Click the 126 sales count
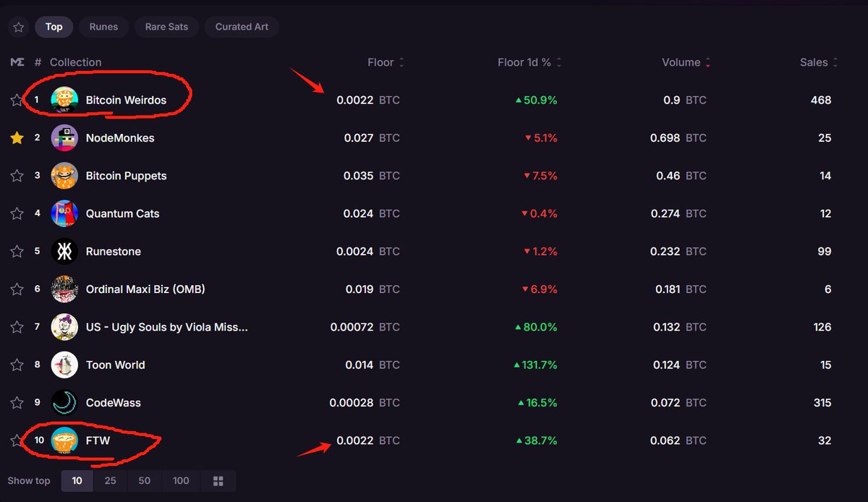 (x=822, y=327)
